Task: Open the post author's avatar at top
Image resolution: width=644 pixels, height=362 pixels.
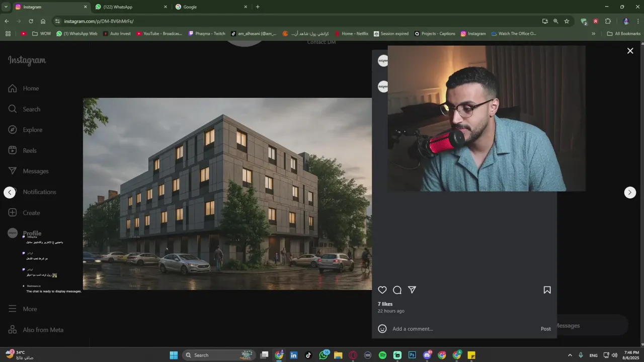Action: tap(383, 61)
